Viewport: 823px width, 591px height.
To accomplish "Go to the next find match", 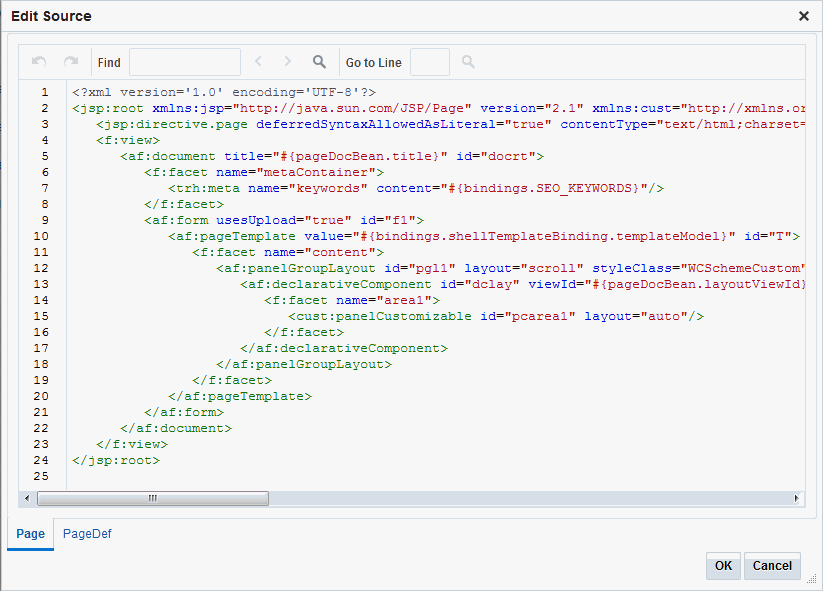I will tap(287, 61).
